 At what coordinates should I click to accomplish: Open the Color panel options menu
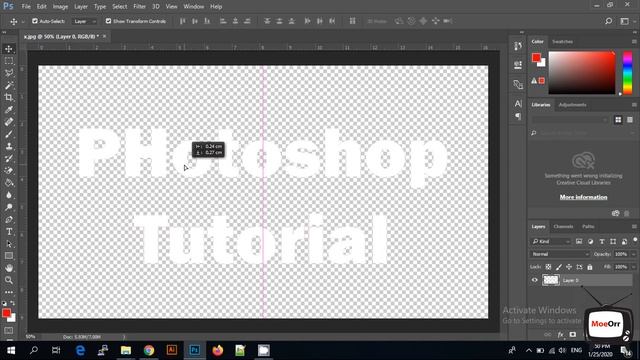tap(634, 42)
